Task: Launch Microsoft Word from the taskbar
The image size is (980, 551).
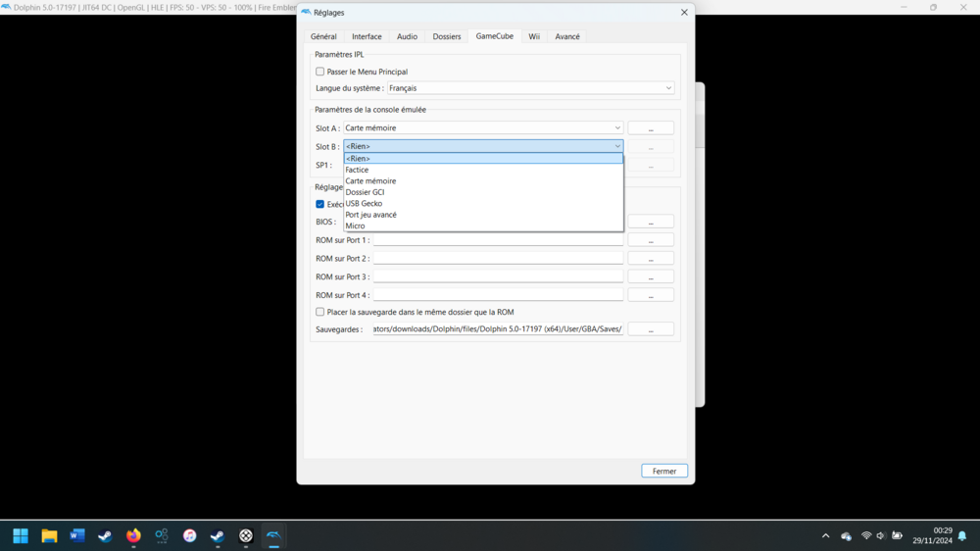Action: (x=77, y=535)
